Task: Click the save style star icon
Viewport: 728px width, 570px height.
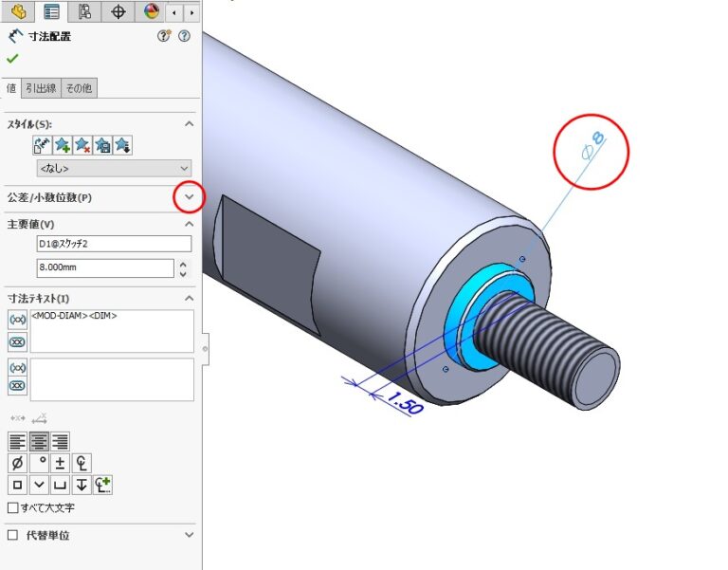Action: click(x=102, y=145)
